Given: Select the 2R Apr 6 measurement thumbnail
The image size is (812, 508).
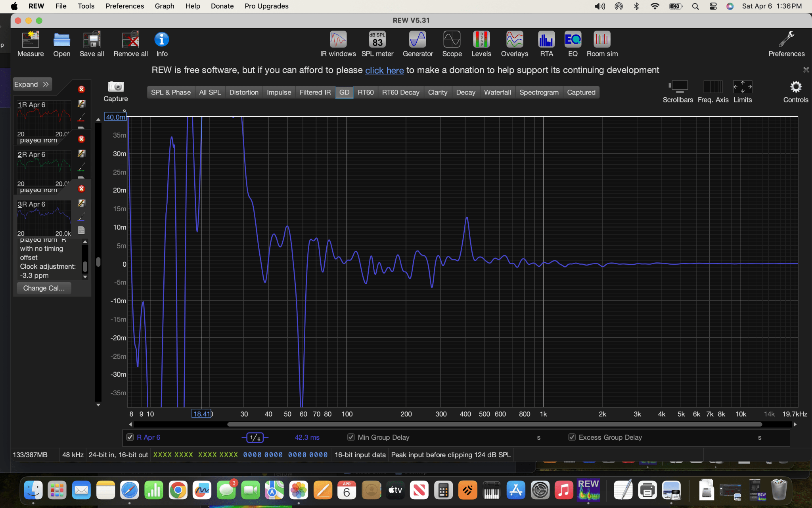Looking at the screenshot, I should tap(44, 168).
